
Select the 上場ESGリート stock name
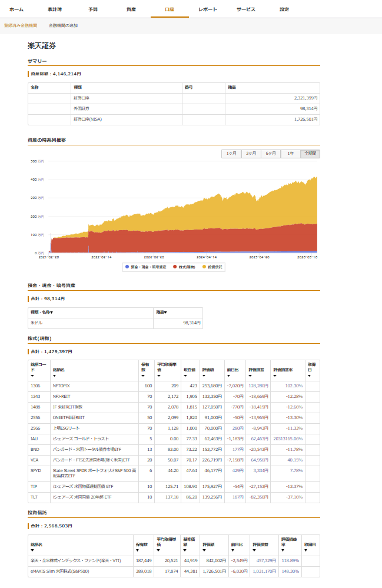[x=66, y=428]
